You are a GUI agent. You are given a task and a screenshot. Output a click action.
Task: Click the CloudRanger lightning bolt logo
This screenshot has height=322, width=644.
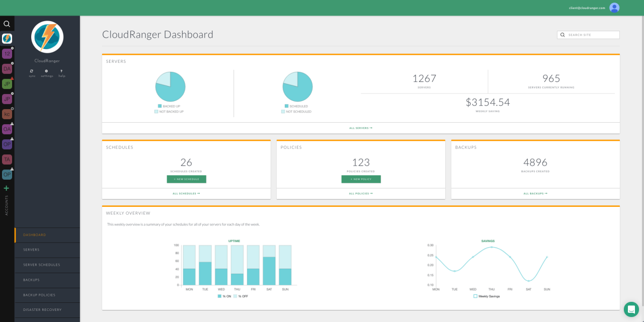pos(47,37)
